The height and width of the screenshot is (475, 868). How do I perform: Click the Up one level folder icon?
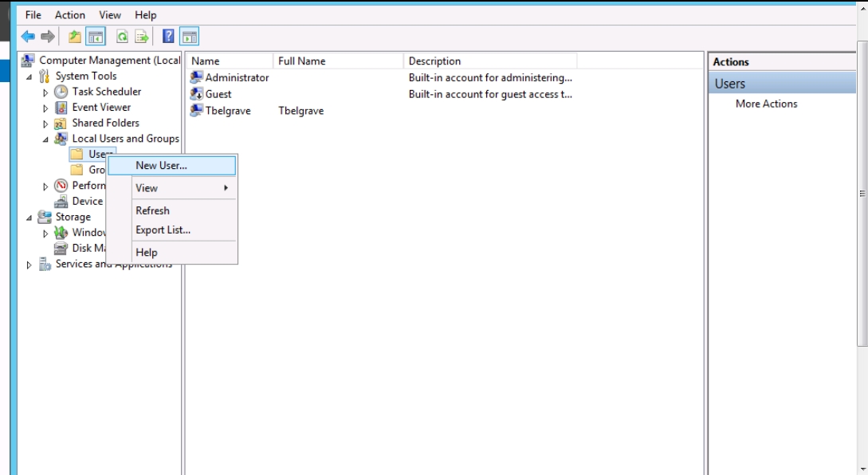point(74,37)
